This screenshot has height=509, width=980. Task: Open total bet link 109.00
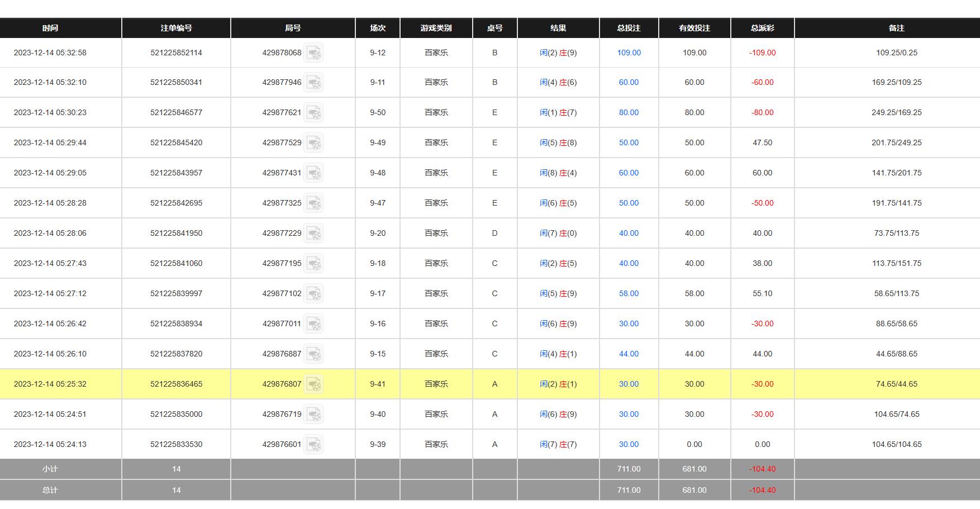[629, 53]
